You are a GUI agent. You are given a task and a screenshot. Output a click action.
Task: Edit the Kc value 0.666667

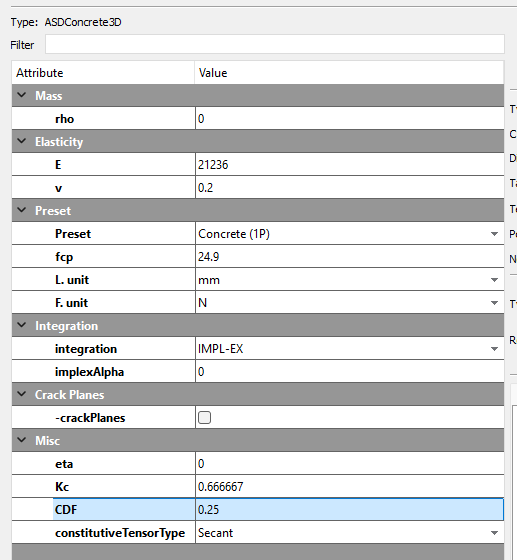coord(350,486)
